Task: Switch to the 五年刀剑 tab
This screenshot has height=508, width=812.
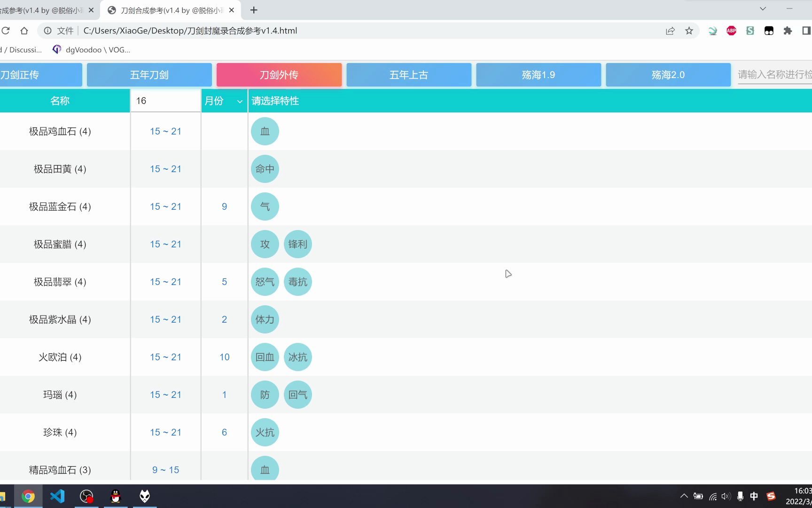Action: click(149, 75)
